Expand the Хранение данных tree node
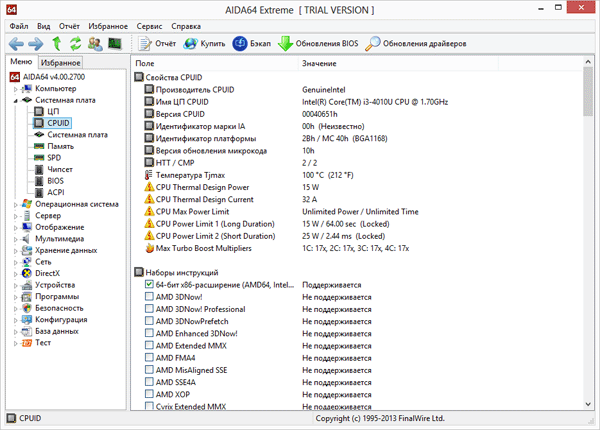600x430 pixels. (16, 251)
